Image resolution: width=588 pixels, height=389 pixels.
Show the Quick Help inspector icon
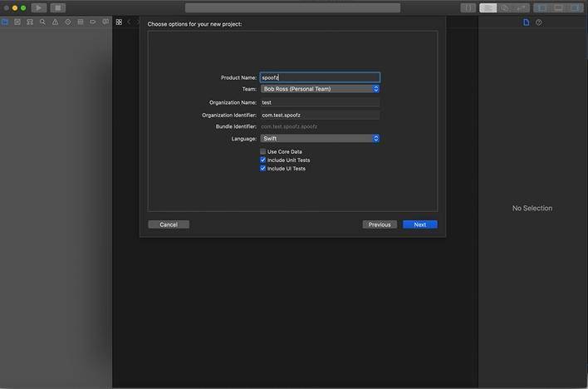pos(538,22)
